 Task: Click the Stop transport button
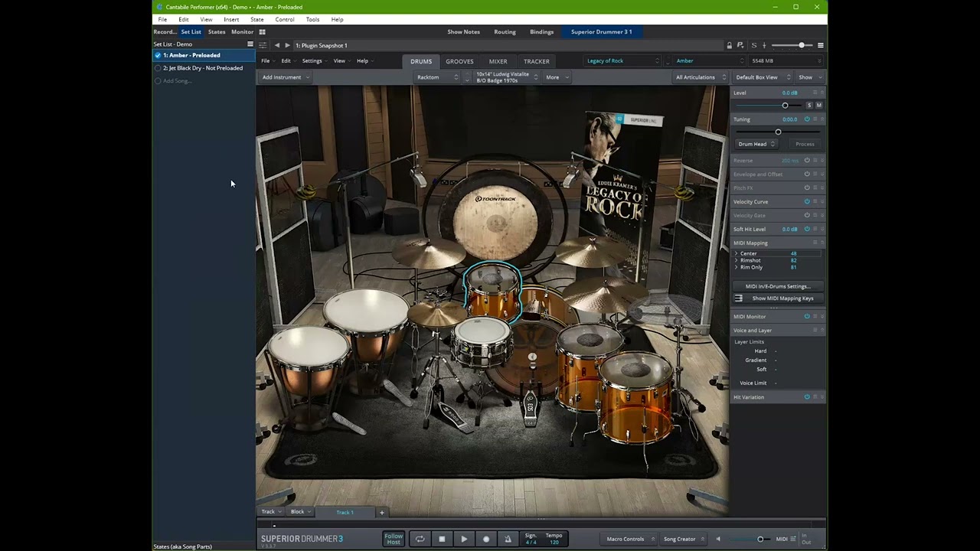point(442,539)
